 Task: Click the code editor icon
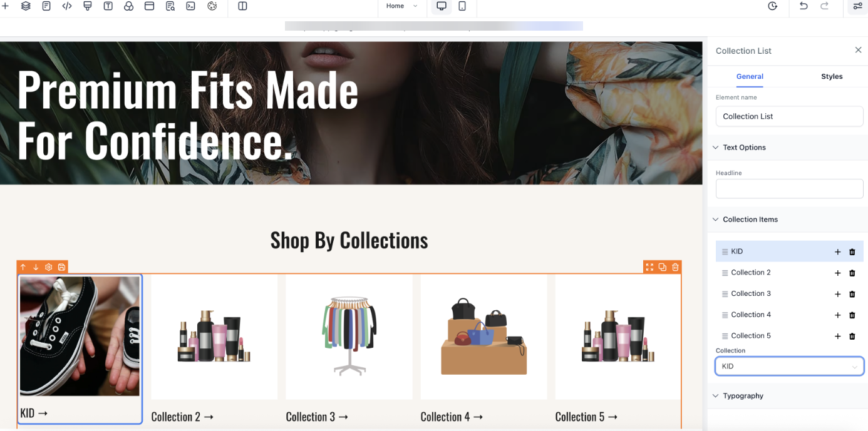(67, 6)
